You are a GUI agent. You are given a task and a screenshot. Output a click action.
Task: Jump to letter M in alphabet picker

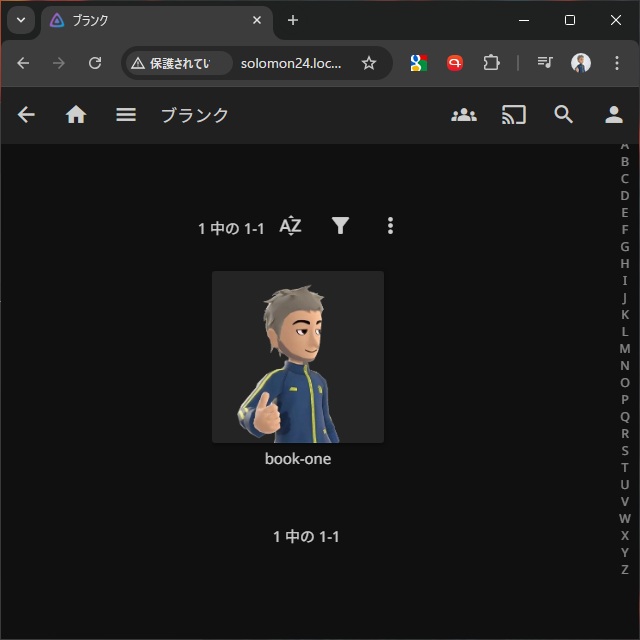pyautogui.click(x=625, y=349)
